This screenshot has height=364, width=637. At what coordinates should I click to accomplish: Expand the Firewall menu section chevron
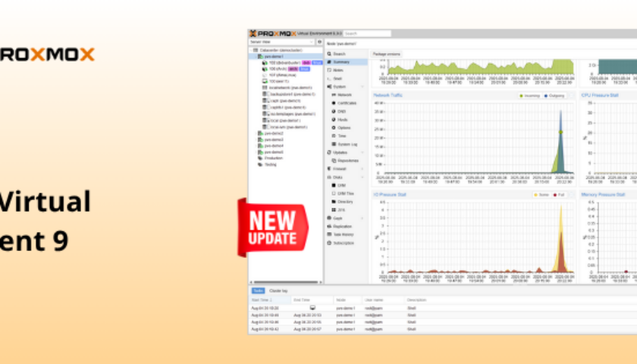tap(362, 168)
